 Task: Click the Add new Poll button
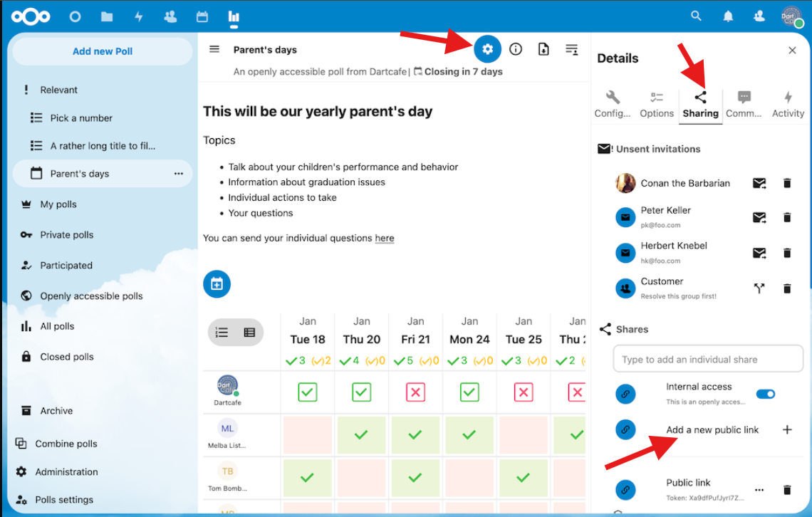103,51
